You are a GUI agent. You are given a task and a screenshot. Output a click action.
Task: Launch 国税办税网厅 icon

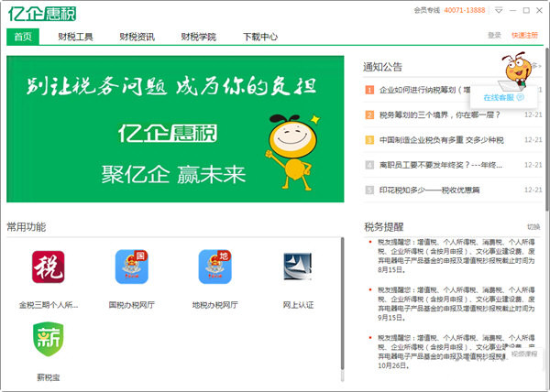tap(131, 267)
